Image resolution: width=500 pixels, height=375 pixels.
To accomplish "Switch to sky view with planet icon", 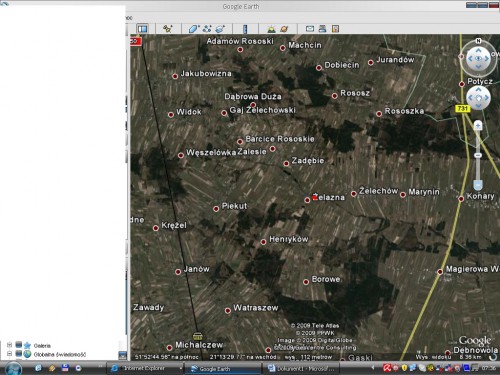I will [284, 29].
